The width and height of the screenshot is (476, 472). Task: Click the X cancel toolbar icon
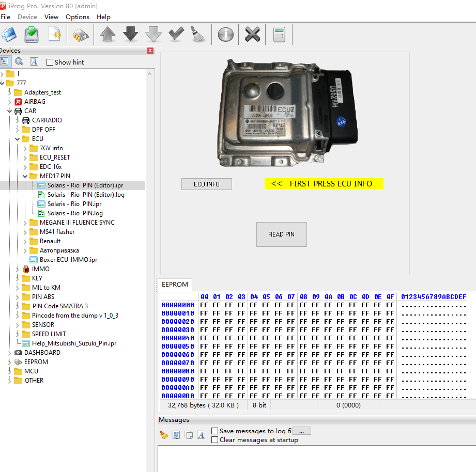(x=252, y=35)
